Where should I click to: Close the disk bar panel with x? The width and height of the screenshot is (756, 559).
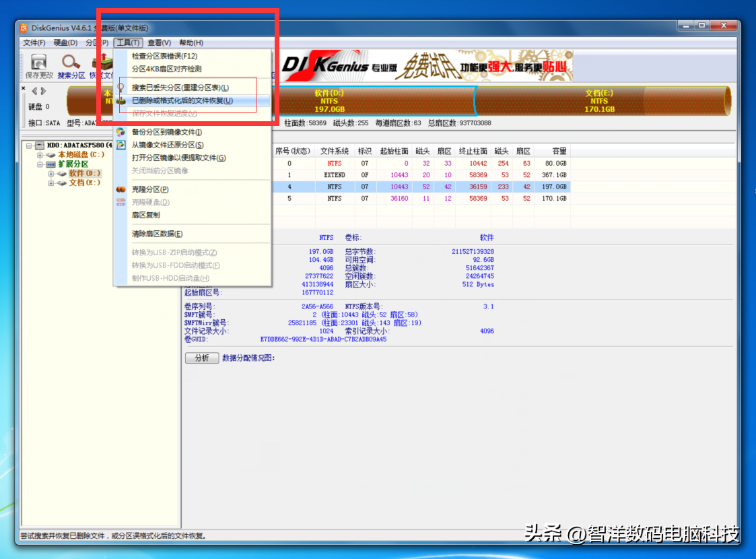(x=23, y=88)
